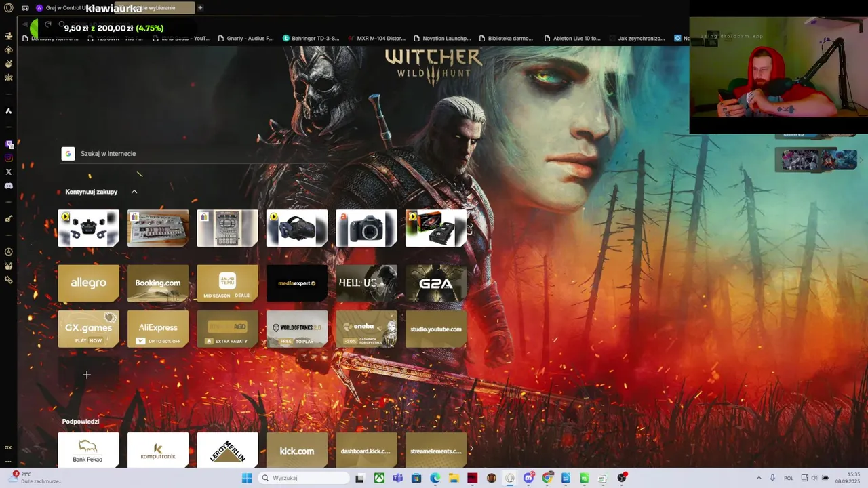Open the Booking.com speed dial tile
This screenshot has height=488, width=868.
coord(158,283)
